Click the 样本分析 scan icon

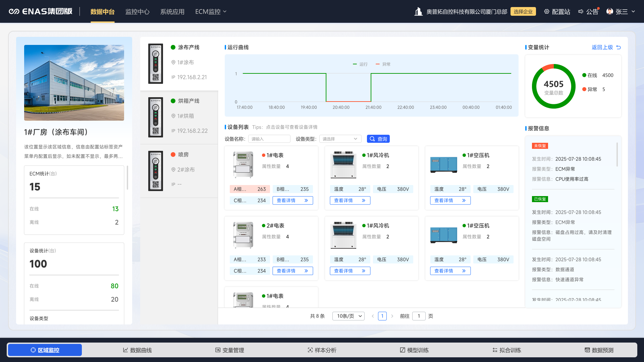(310, 350)
